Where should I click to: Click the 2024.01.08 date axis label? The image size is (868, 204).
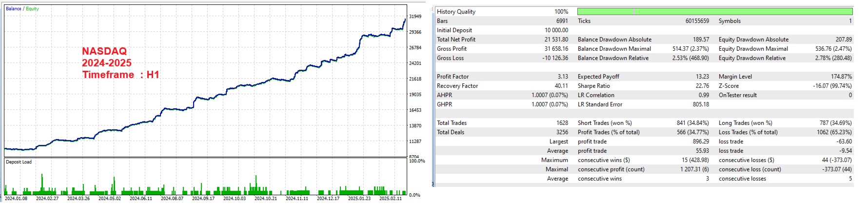[x=16, y=198]
